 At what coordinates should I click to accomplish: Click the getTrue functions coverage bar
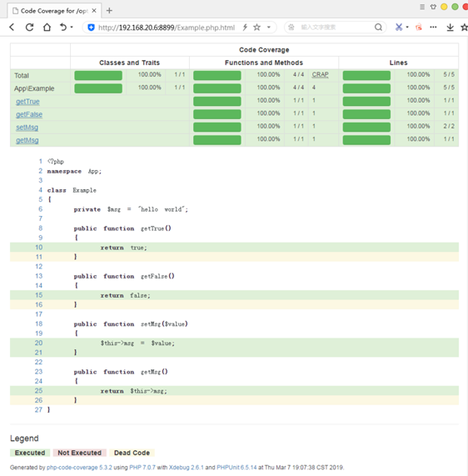(x=217, y=102)
